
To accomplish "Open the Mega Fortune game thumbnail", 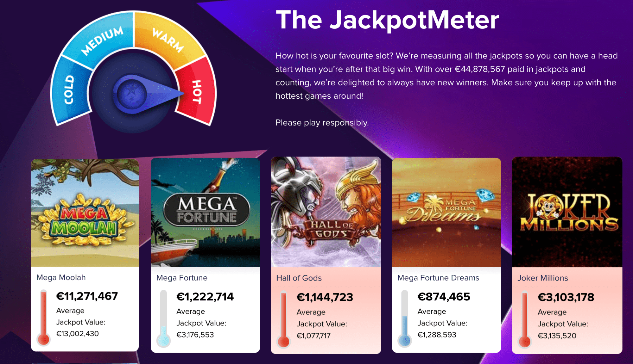I will point(205,213).
